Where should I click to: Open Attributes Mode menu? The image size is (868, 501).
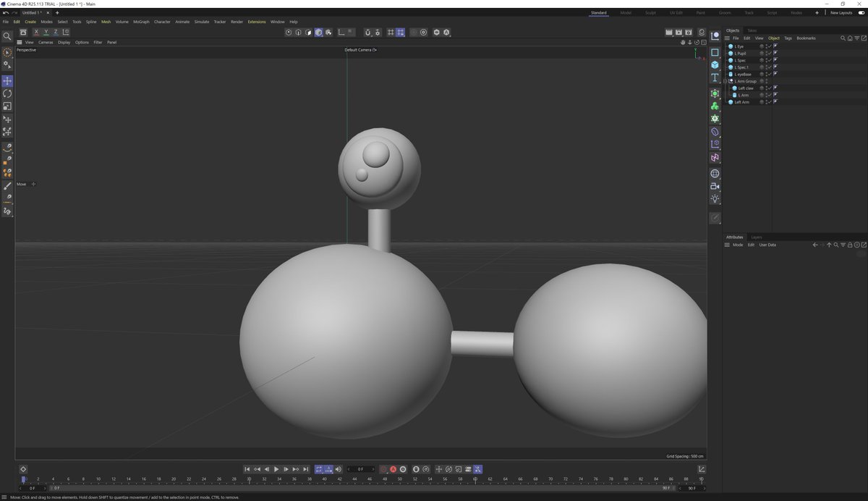tap(738, 245)
